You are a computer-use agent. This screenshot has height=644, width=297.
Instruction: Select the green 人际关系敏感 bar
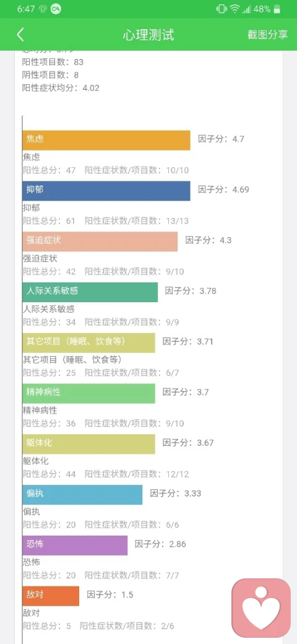coord(90,292)
